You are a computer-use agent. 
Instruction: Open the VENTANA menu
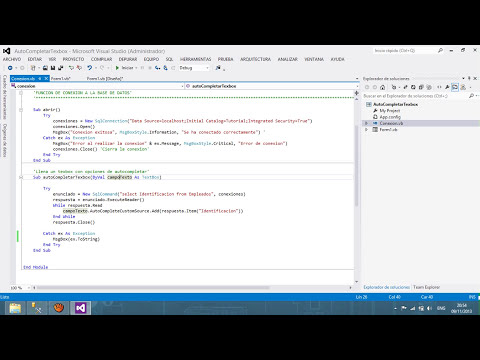point(314,59)
